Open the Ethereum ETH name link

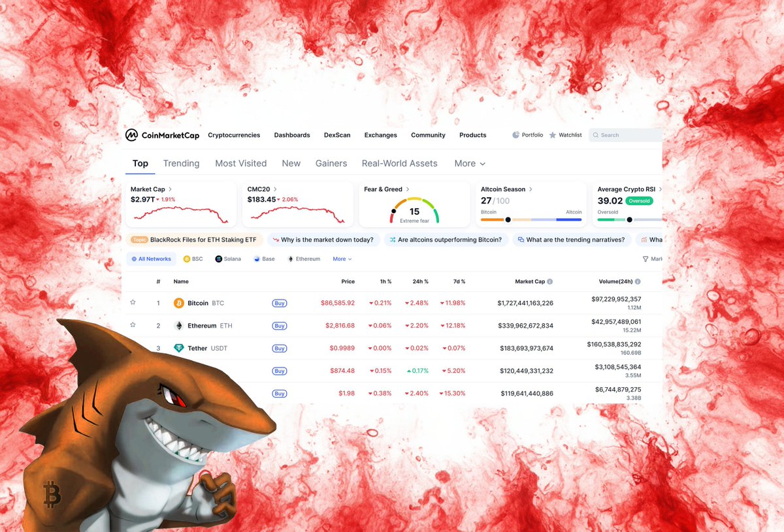tap(210, 326)
